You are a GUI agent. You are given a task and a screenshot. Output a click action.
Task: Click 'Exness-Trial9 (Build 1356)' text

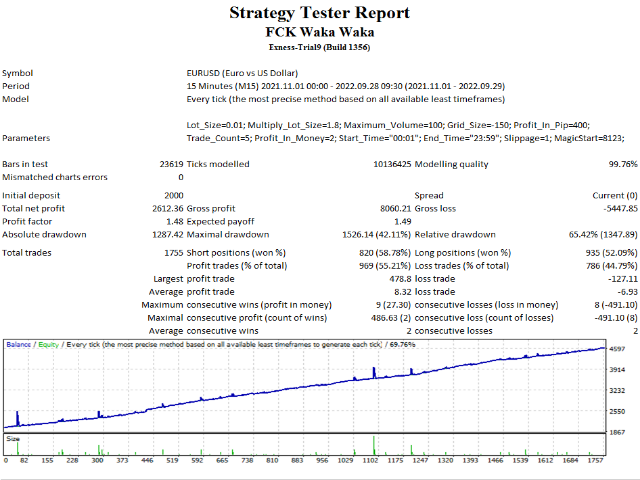point(320,47)
